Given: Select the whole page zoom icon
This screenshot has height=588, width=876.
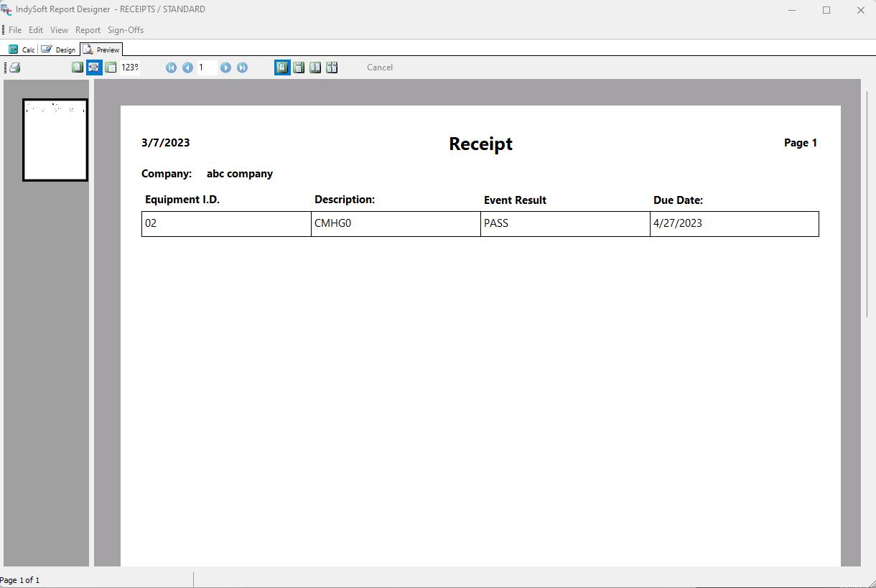Looking at the screenshot, I should [78, 67].
